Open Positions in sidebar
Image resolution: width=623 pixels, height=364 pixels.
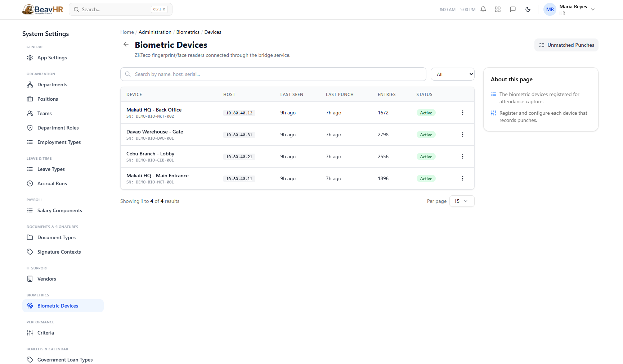point(63,99)
